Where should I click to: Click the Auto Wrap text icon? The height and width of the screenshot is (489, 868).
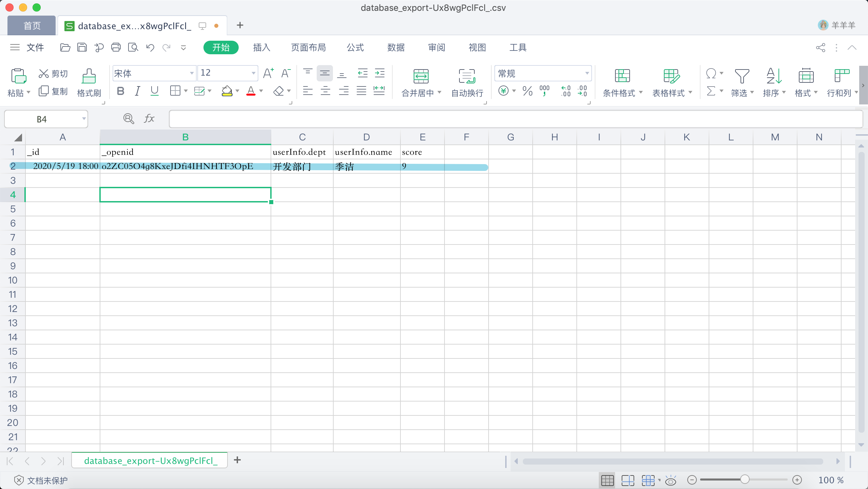(x=467, y=76)
